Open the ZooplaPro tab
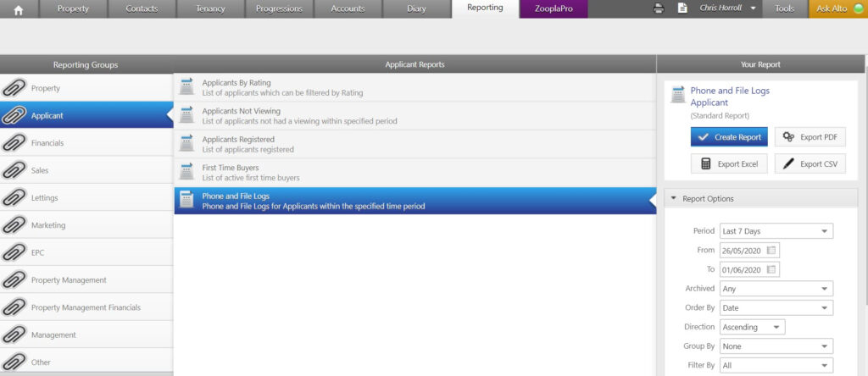The width and height of the screenshot is (868, 376). coord(554,8)
